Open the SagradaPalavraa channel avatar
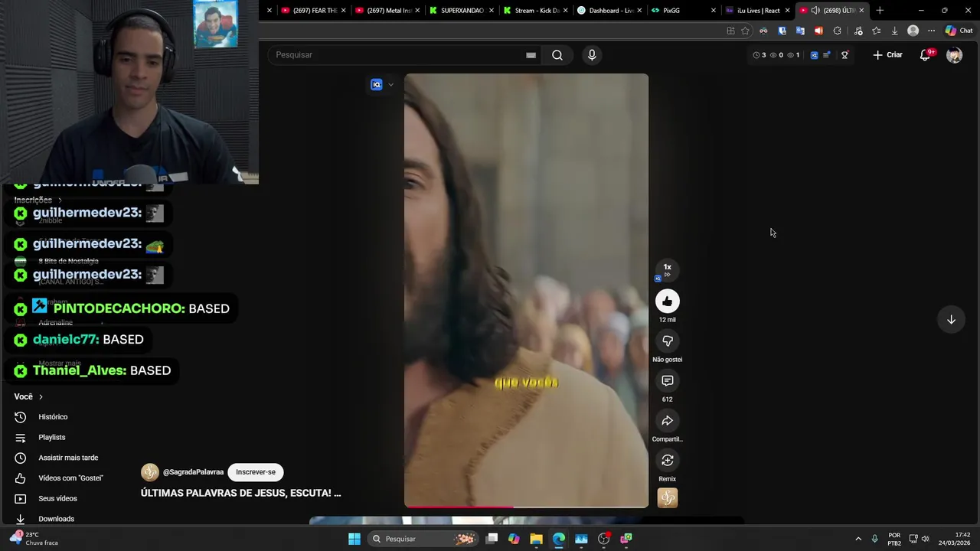Screen dimensions: 980x551 coord(150,472)
